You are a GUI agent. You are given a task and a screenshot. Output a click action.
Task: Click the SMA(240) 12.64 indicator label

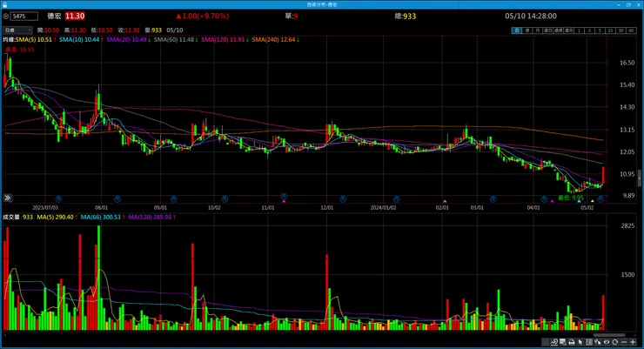tap(273, 40)
